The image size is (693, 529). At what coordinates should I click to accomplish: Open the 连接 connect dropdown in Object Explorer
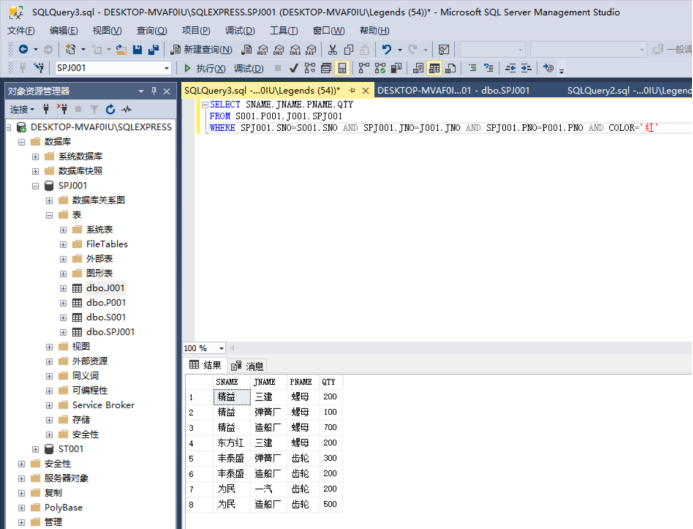tap(22, 109)
